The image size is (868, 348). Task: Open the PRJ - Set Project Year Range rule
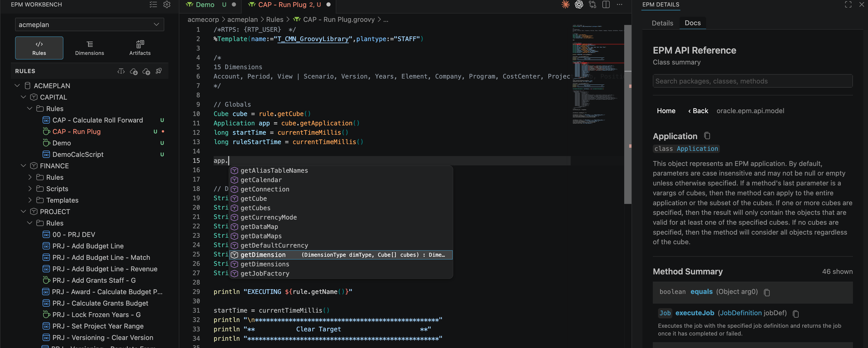click(x=98, y=326)
